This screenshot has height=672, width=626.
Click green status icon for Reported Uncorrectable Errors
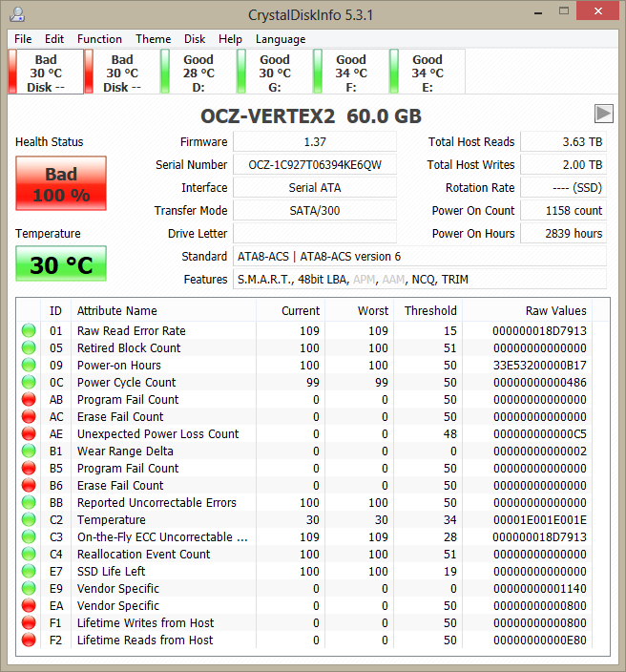pos(29,502)
